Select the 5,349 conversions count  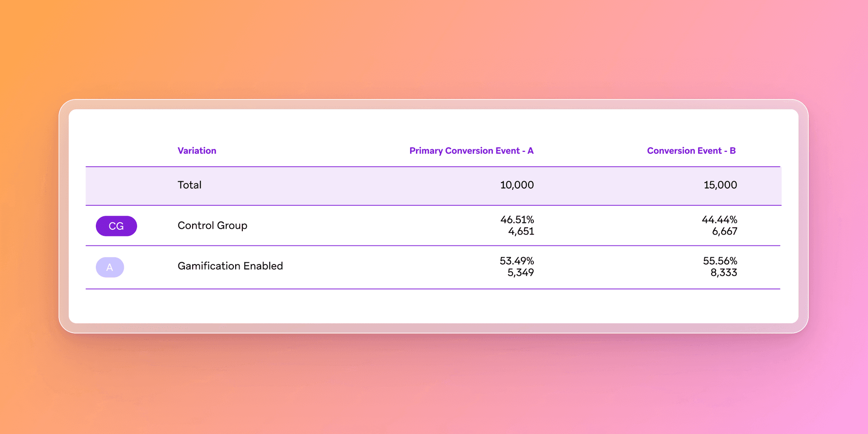coord(520,273)
